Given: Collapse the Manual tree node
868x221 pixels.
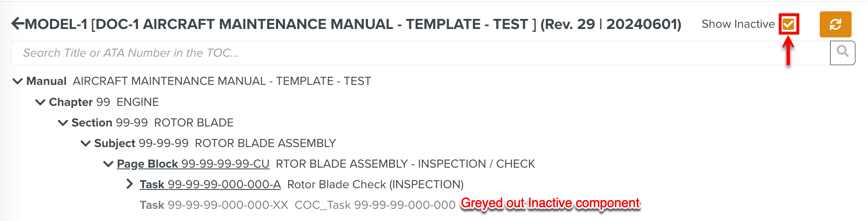Looking at the screenshot, I should (18, 81).
